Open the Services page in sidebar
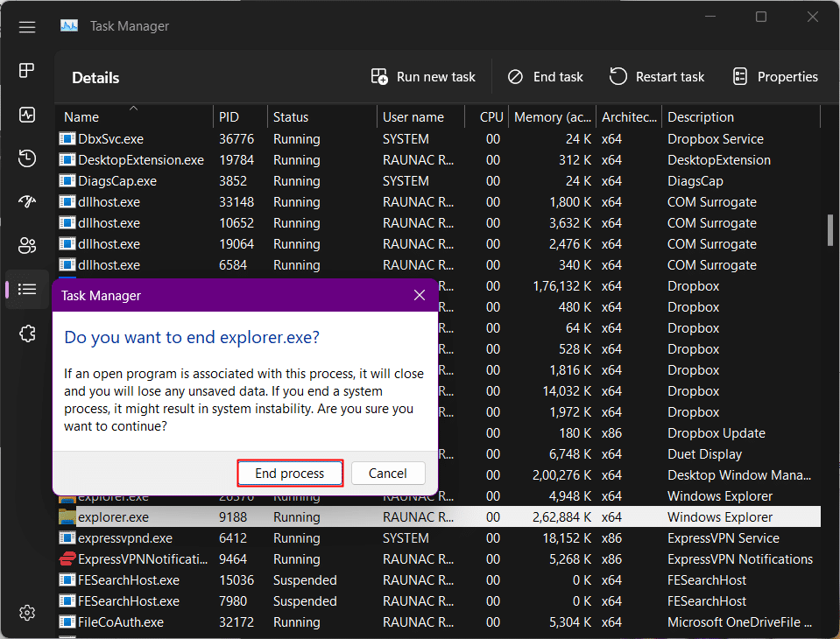 point(27,334)
